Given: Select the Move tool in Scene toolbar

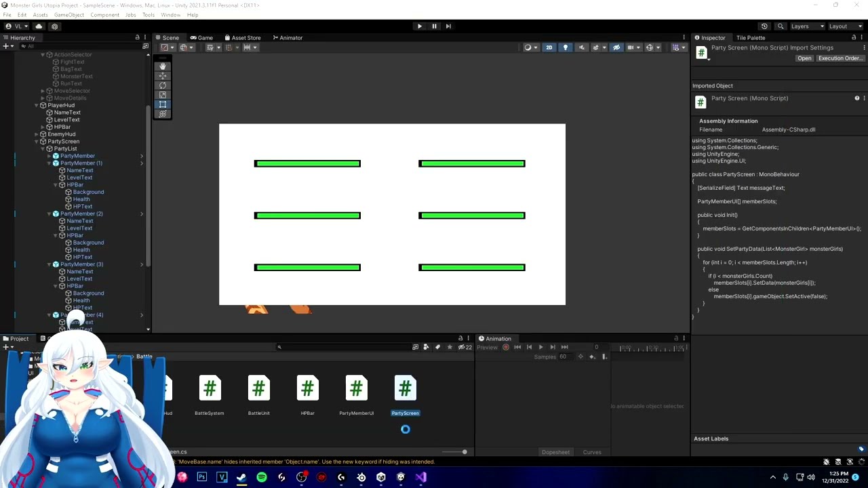Looking at the screenshot, I should coord(163,75).
